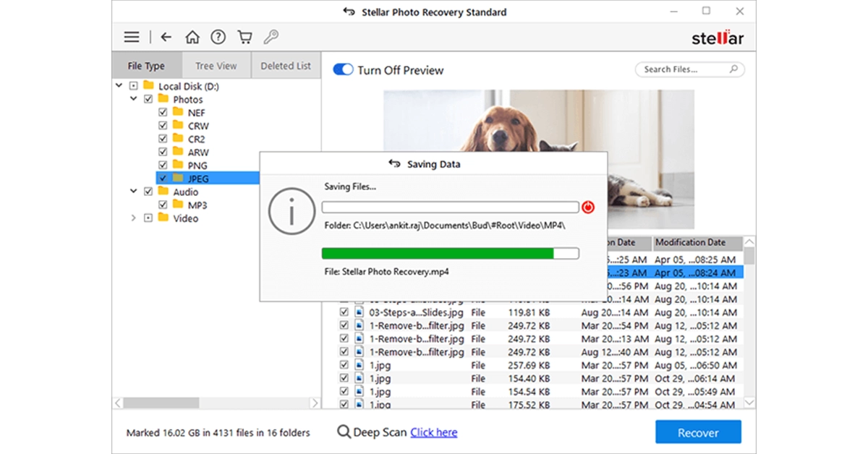
Task: Uncheck the 03-Steps-a...Slides.jpg file checkbox
Action: coord(344,312)
